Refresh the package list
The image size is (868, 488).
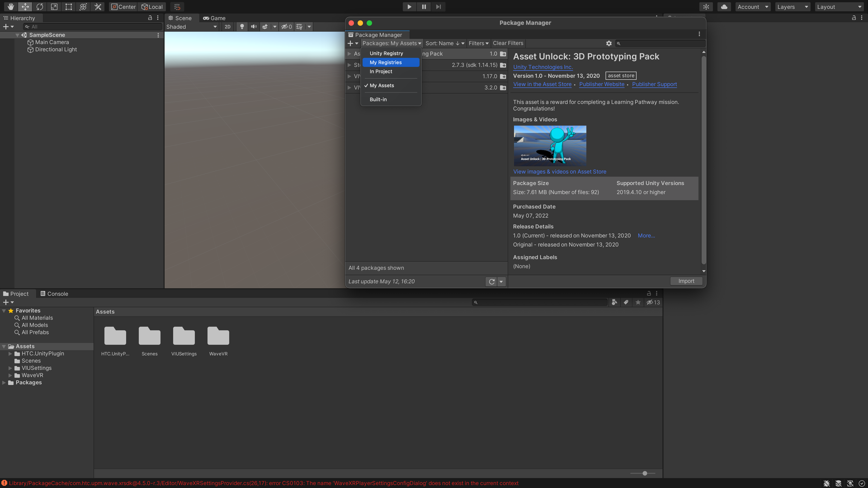[x=492, y=282]
